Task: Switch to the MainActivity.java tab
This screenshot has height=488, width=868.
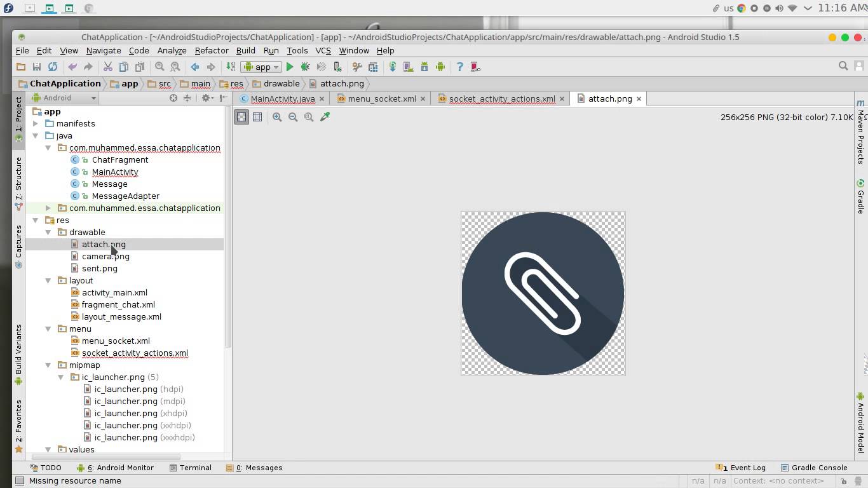Action: click(281, 98)
